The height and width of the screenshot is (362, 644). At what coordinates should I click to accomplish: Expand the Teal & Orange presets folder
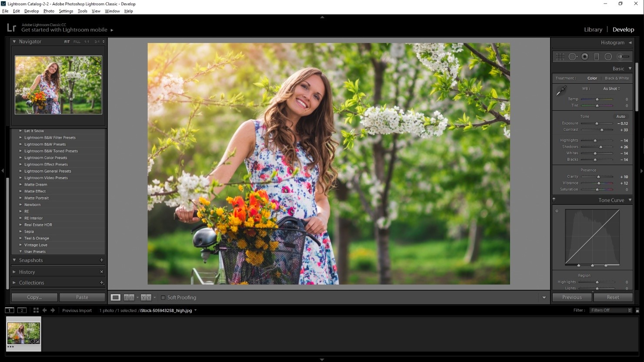[37, 238]
